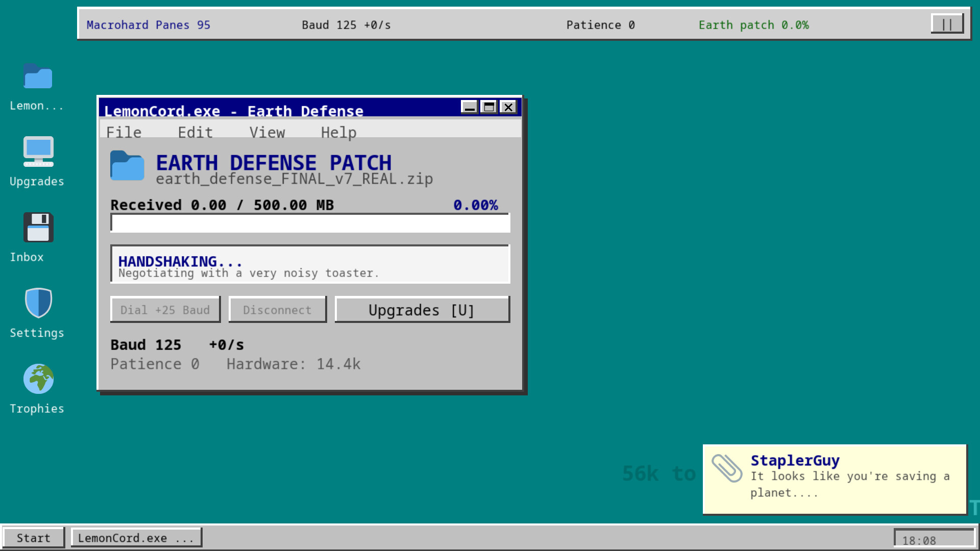The height and width of the screenshot is (551, 980).
Task: Open the Upgrades computer desktop icon
Action: (38, 152)
